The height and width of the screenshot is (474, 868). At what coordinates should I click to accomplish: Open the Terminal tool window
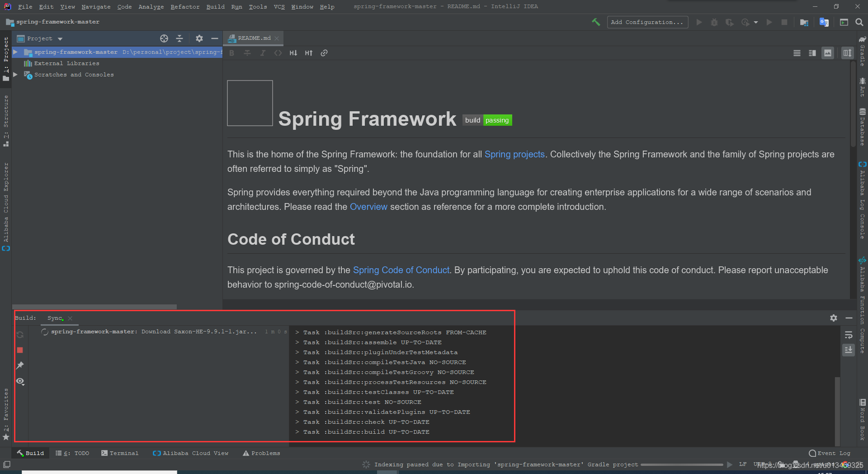[120, 453]
